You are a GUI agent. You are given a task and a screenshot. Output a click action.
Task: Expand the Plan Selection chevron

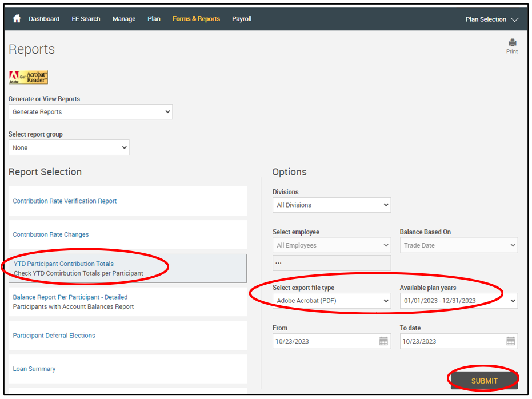pos(514,19)
